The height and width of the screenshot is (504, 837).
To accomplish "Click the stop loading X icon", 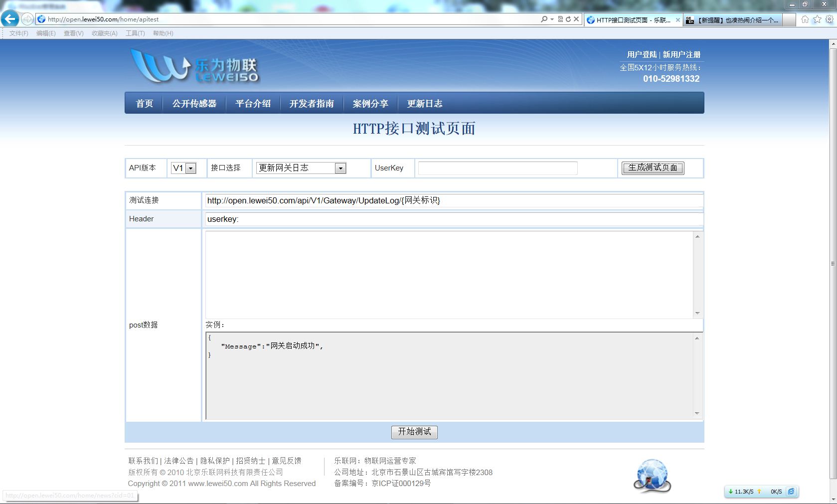I will 576,19.
